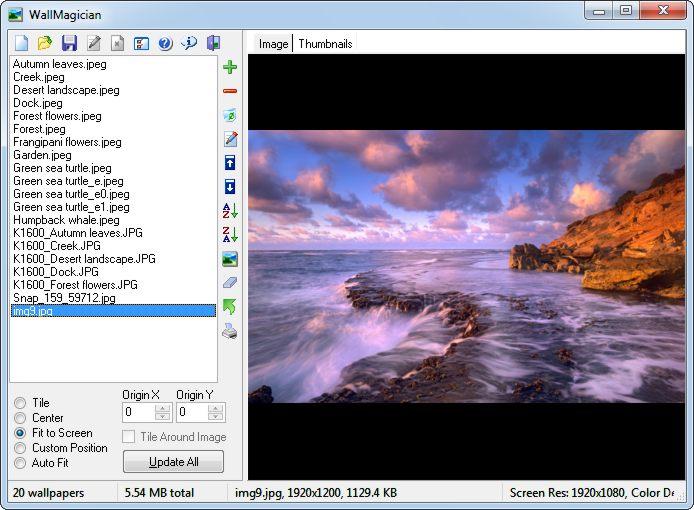Click the sort Z to A icon
The width and height of the screenshot is (694, 510).
tap(230, 234)
